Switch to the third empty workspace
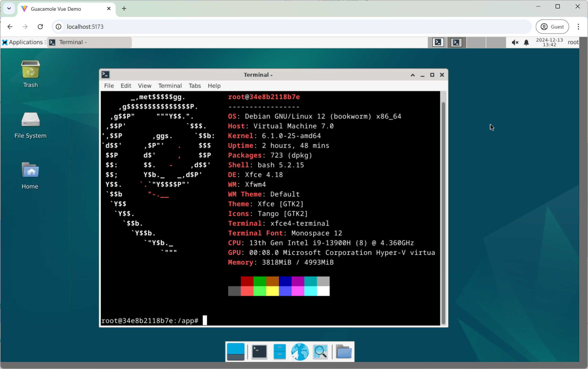 (476, 42)
